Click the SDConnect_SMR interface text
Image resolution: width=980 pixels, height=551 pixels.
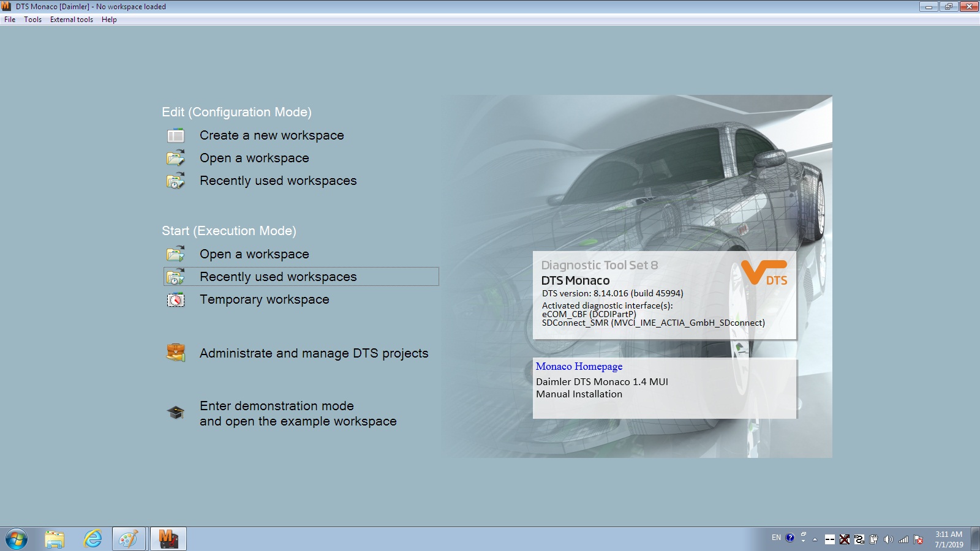[x=654, y=323]
